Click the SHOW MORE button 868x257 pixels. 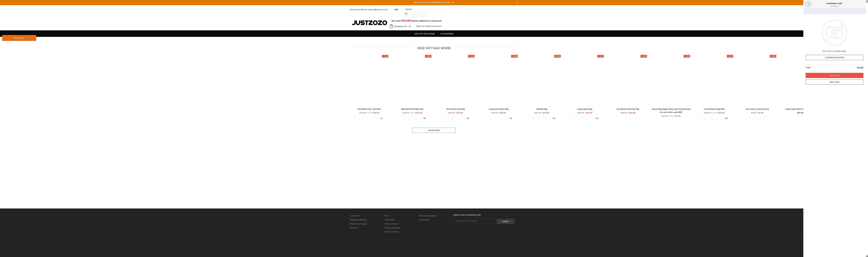point(434,130)
